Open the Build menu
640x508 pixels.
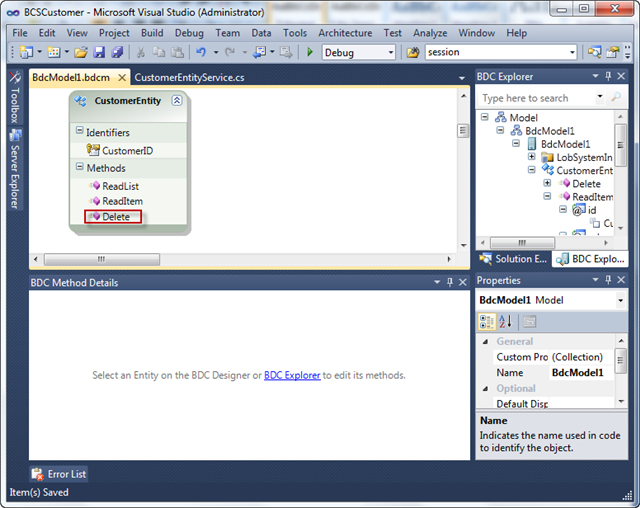[x=152, y=33]
